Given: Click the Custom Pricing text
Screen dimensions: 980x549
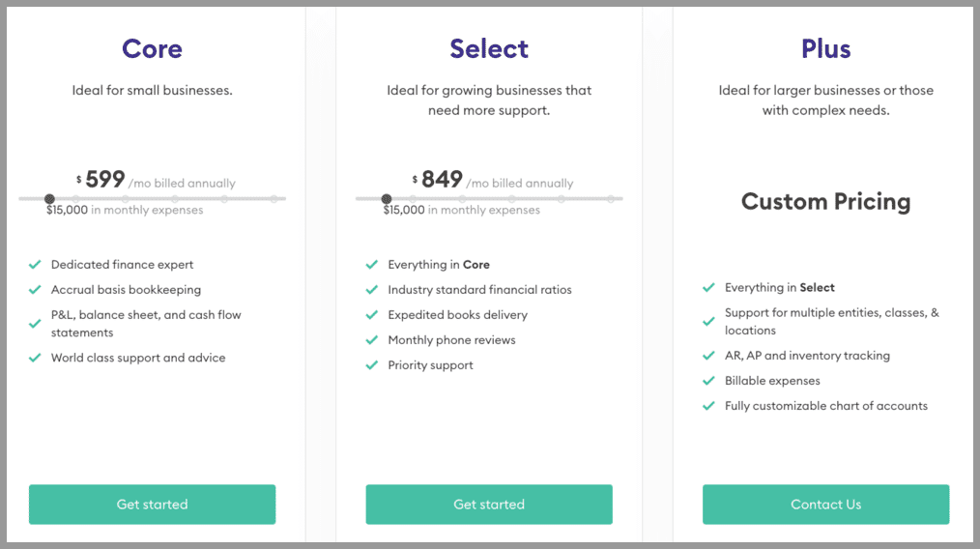Looking at the screenshot, I should point(825,201).
